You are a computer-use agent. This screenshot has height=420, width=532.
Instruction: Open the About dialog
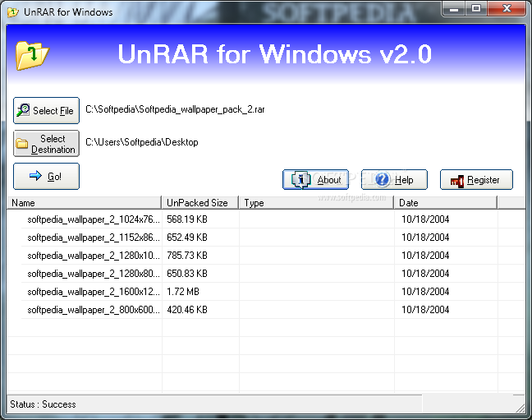[315, 179]
